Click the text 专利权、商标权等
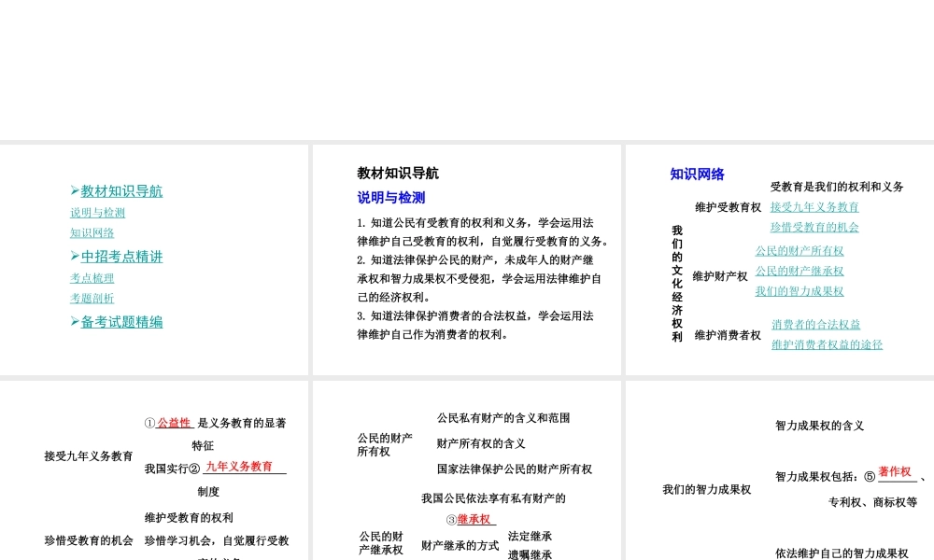 point(872,502)
